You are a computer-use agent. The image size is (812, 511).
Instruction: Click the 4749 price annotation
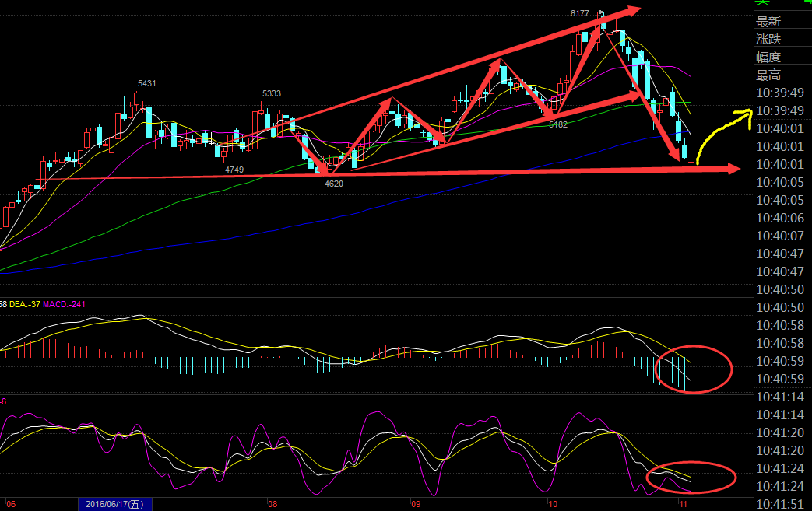234,169
